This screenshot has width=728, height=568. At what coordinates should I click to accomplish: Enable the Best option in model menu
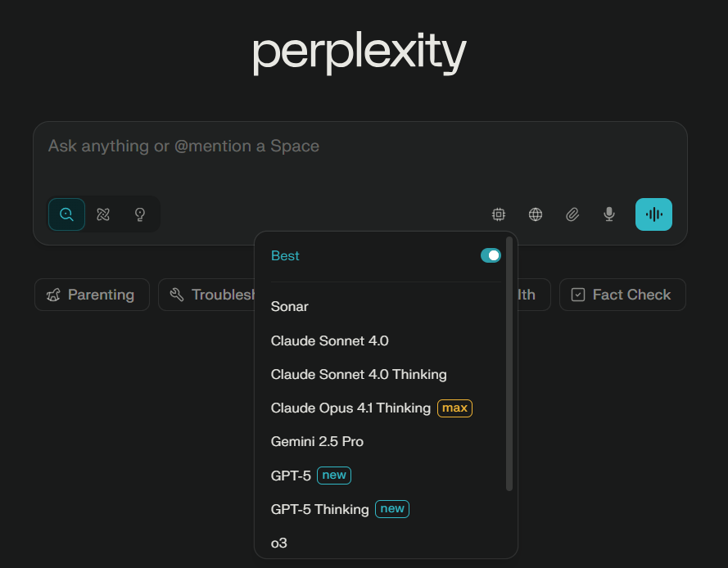click(x=285, y=255)
